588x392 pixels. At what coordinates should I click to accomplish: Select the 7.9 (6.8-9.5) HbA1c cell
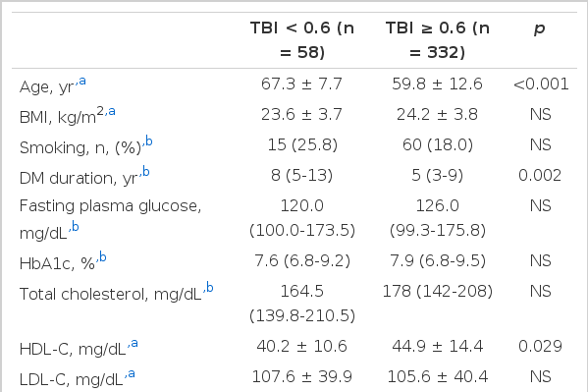click(437, 261)
